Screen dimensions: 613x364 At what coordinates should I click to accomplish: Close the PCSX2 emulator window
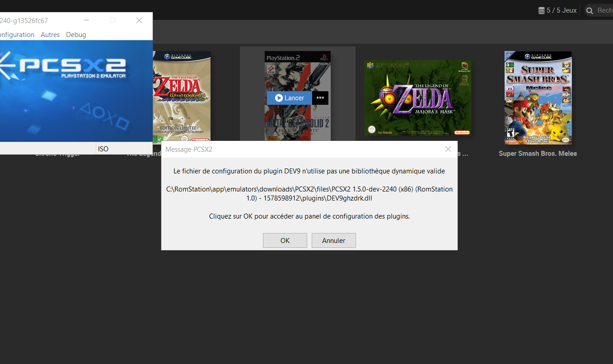click(x=139, y=20)
